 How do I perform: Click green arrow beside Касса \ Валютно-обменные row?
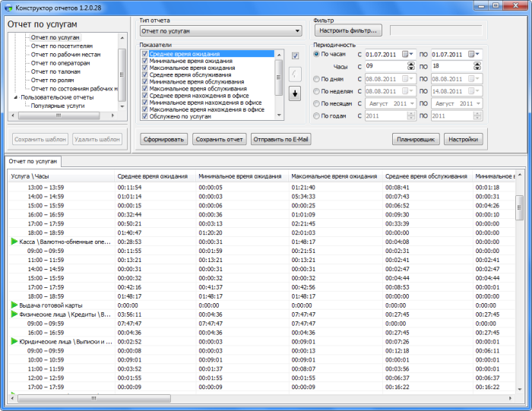coord(14,242)
